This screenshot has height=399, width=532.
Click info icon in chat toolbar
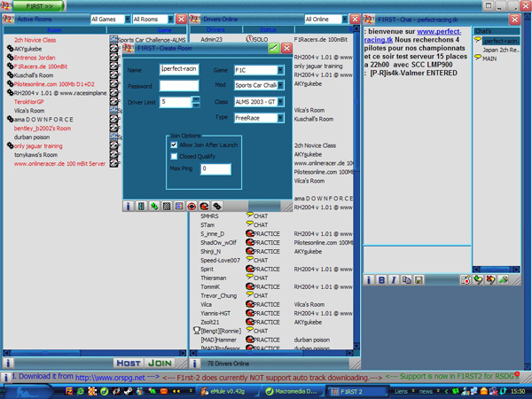click(369, 280)
